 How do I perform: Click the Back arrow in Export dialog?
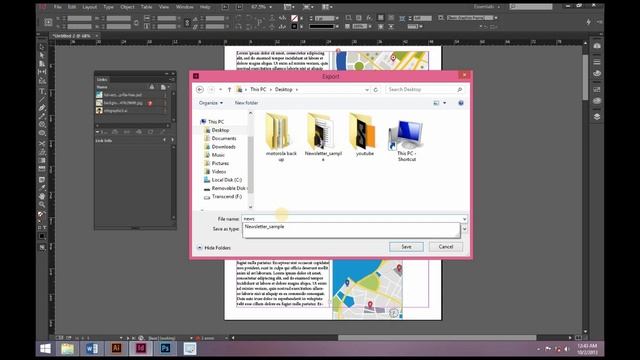click(200, 89)
